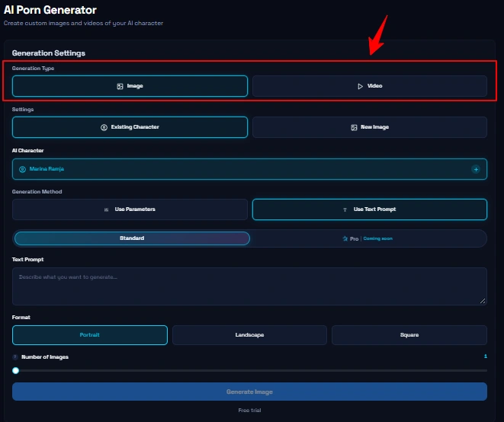
Task: Select the Landscape format
Action: coord(249,335)
